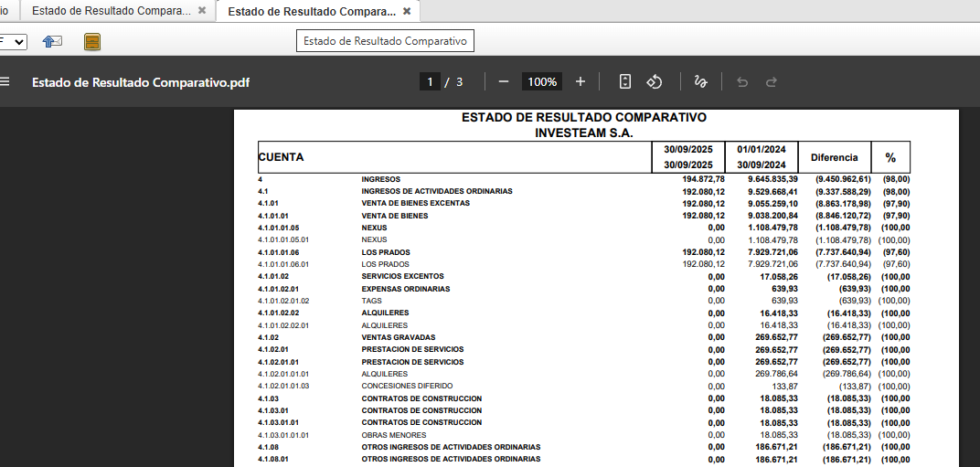Click the redo arrow in PDF toolbar
The height and width of the screenshot is (467, 980).
772,82
